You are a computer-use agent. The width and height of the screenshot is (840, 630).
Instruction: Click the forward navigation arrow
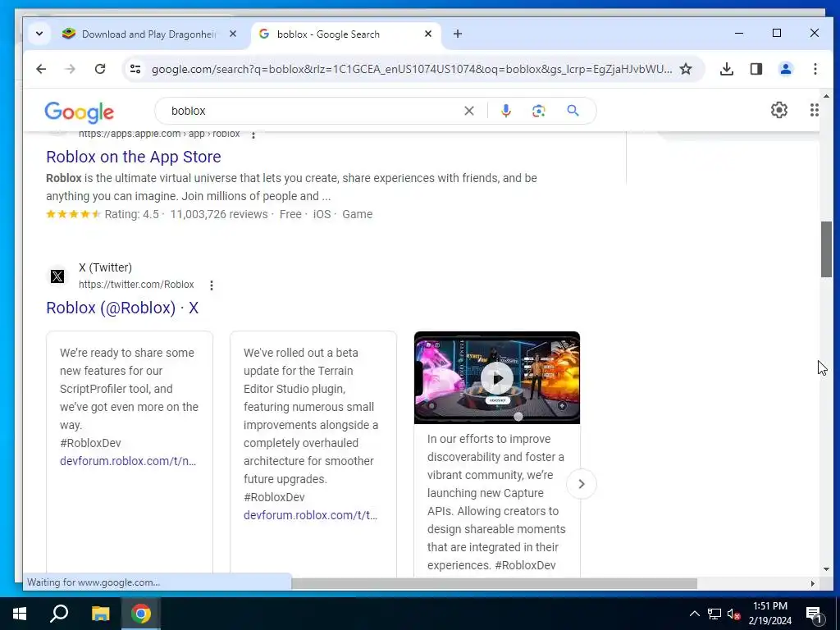tap(71, 69)
